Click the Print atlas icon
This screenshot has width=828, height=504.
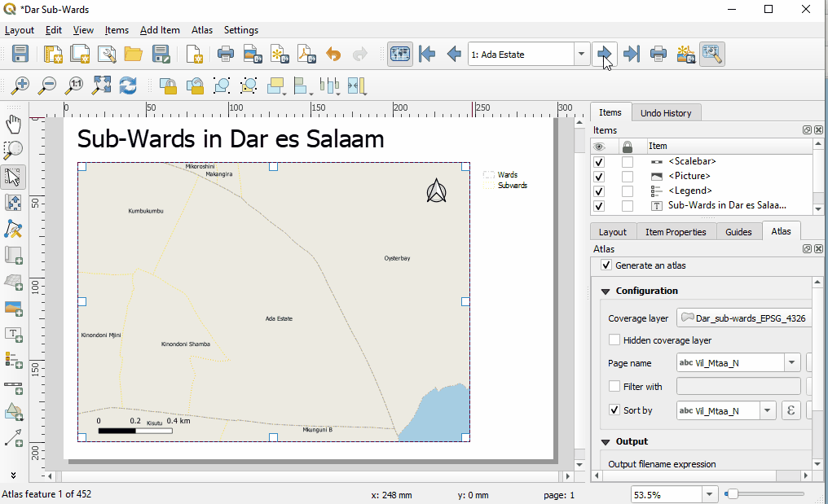(658, 55)
